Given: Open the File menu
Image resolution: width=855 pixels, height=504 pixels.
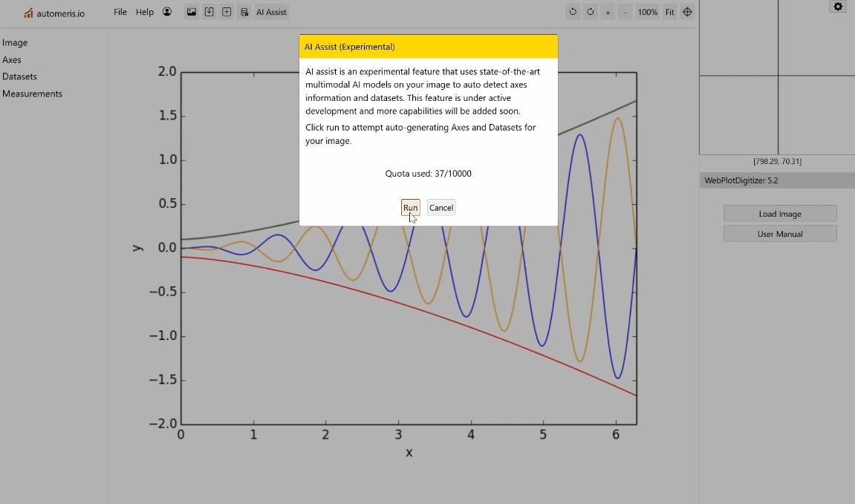Looking at the screenshot, I should point(120,12).
